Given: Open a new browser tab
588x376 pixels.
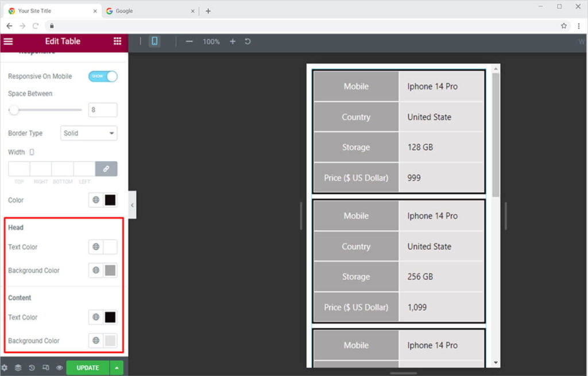Looking at the screenshot, I should [208, 11].
